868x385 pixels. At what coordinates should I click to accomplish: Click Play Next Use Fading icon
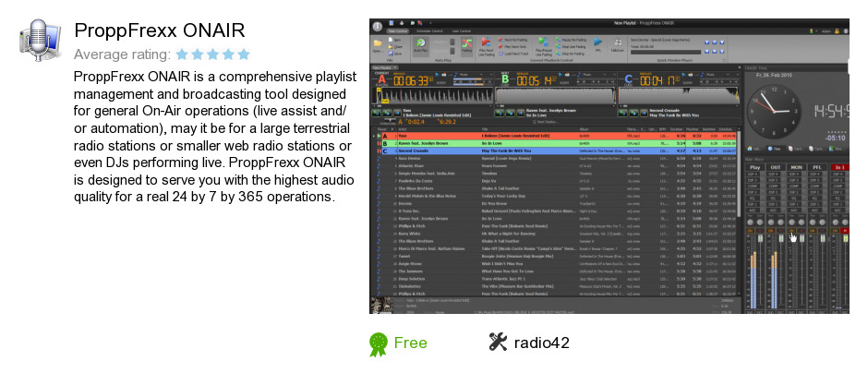click(486, 43)
